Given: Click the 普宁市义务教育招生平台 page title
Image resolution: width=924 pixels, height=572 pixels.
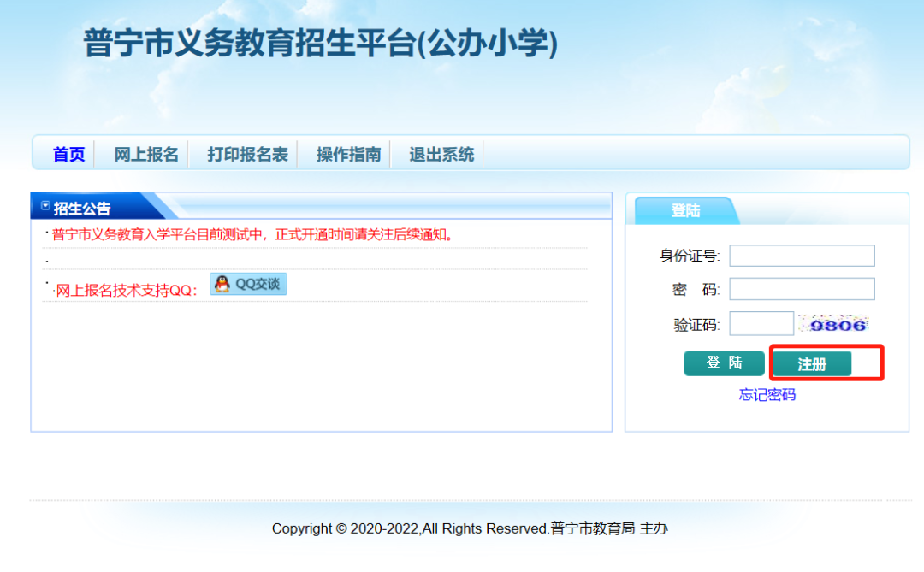Looking at the screenshot, I should (x=321, y=43).
